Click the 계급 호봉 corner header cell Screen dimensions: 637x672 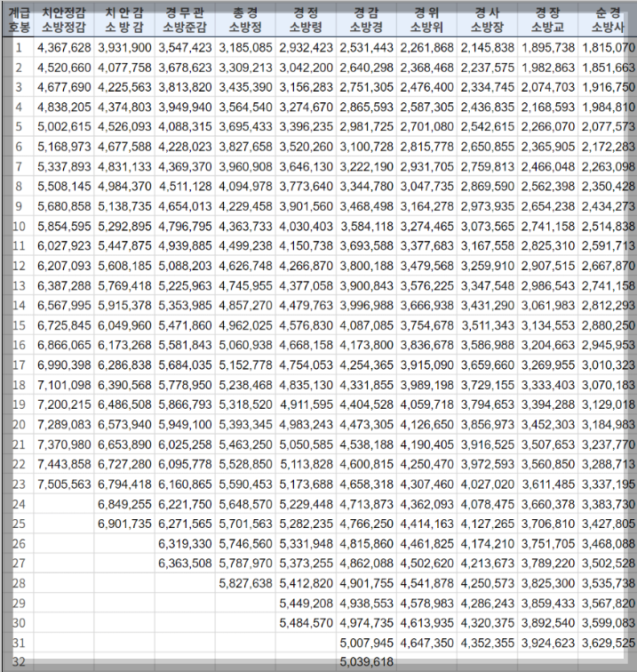(x=19, y=20)
